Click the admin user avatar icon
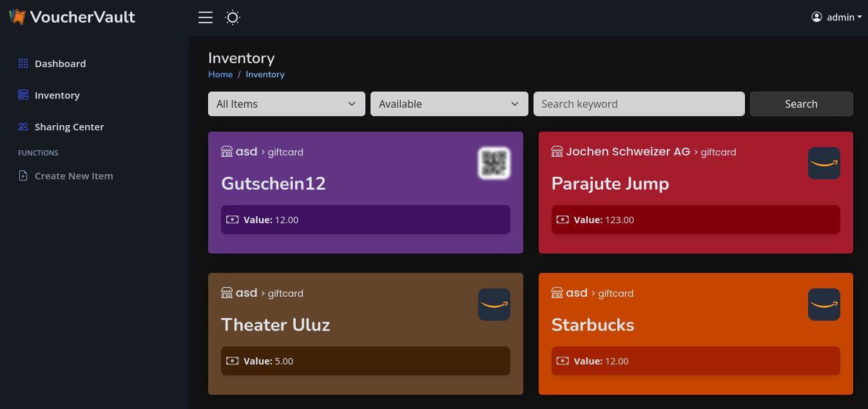Viewport: 868px width, 409px height. click(816, 17)
